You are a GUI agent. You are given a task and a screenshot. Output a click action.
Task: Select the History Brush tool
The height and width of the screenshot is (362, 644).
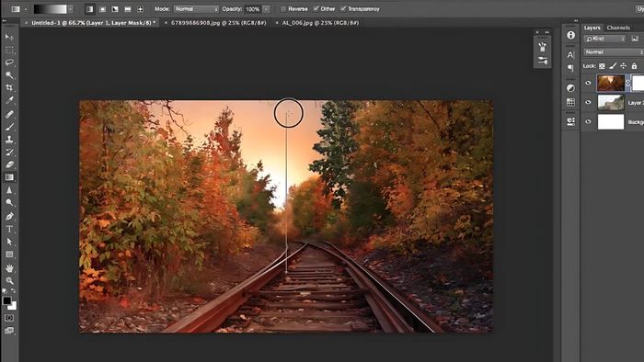coord(9,153)
